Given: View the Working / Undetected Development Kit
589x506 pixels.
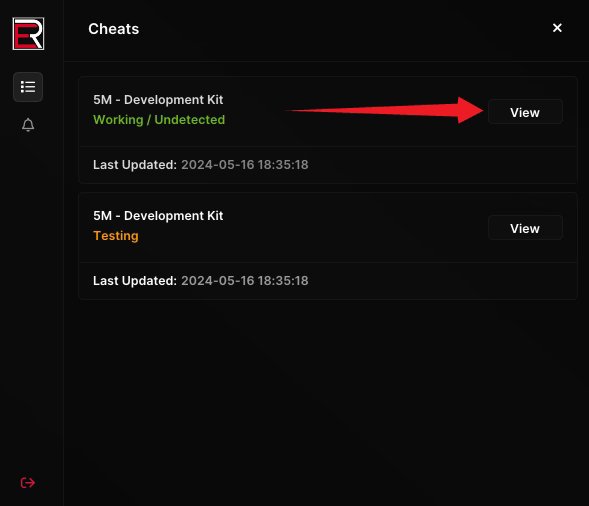Looking at the screenshot, I should [x=525, y=112].
